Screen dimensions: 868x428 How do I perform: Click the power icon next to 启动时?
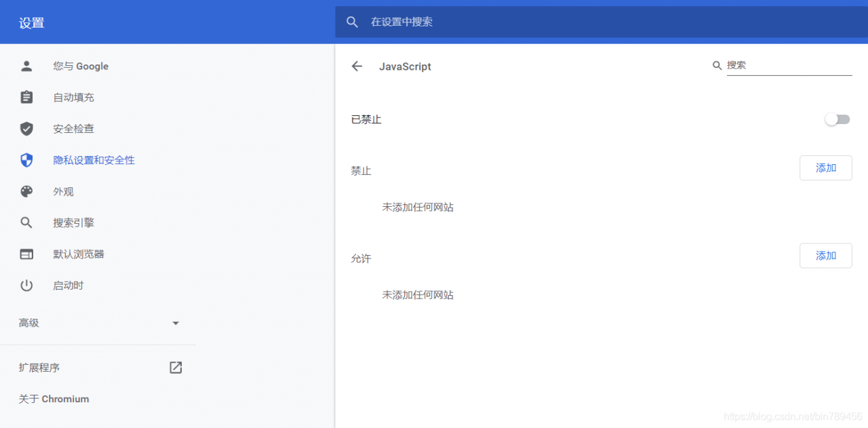26,285
